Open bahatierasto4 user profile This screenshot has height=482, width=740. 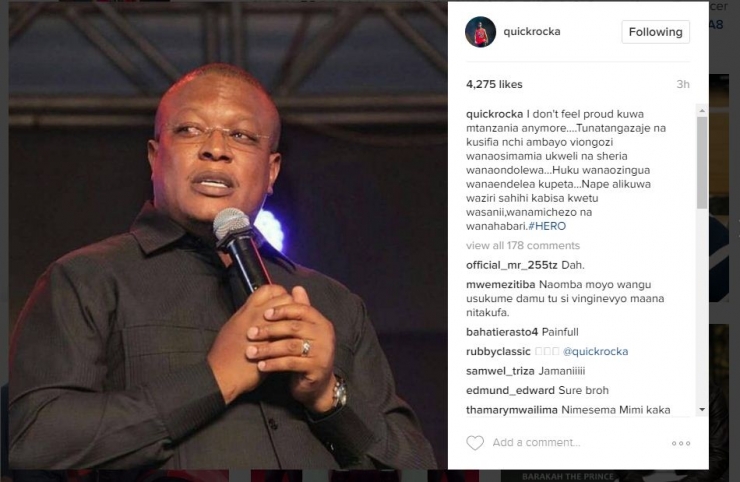[502, 332]
